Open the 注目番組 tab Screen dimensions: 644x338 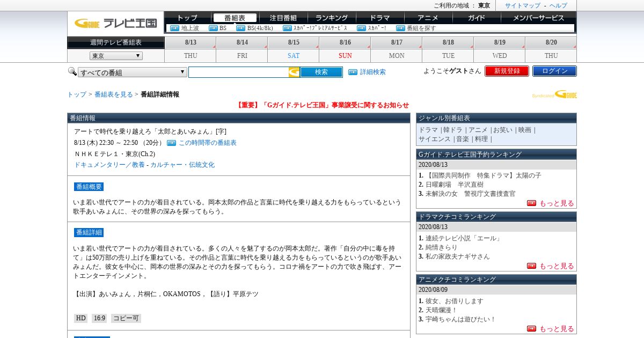(x=283, y=18)
